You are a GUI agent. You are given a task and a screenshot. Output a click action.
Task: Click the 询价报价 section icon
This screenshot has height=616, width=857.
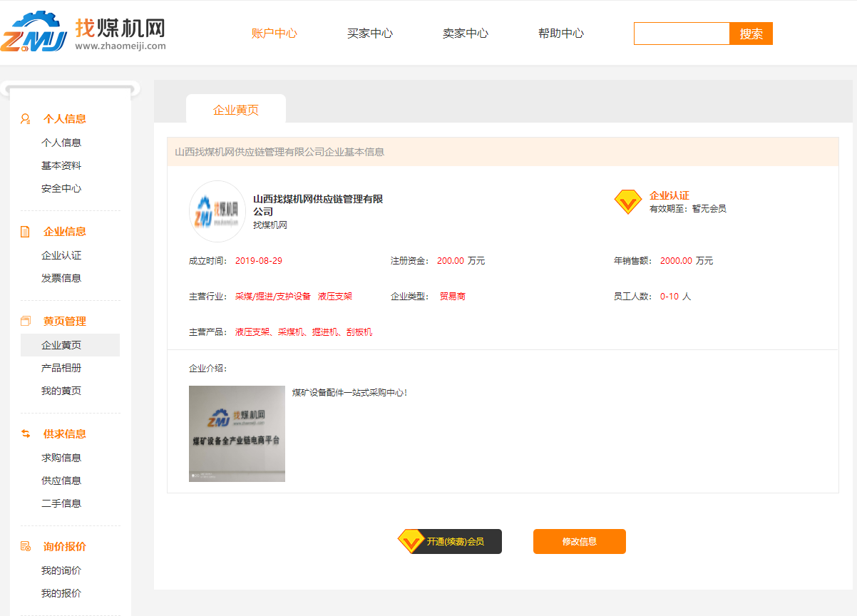pos(26,547)
